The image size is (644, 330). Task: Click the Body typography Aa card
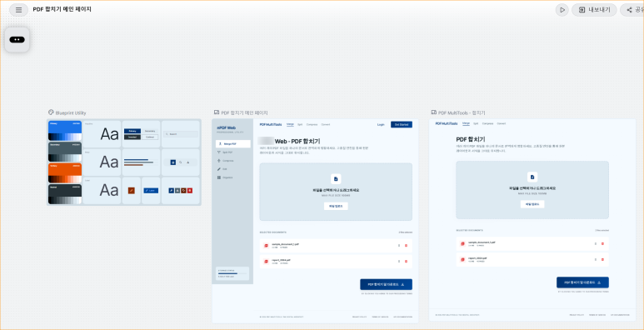(x=102, y=162)
